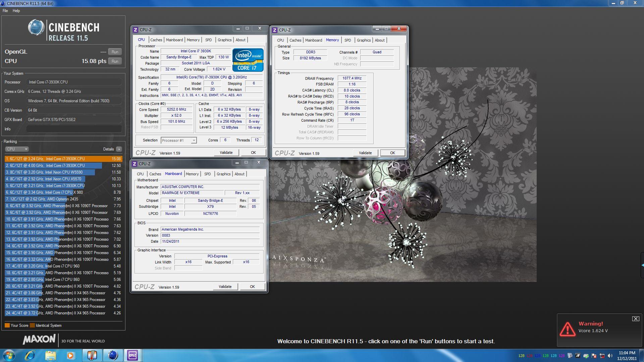Switch to CPU-Z taskbar button

pos(132,355)
